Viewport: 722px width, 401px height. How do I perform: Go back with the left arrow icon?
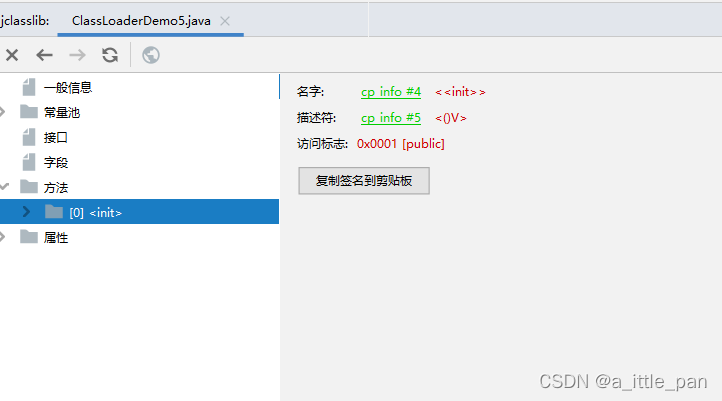pyautogui.click(x=44, y=55)
